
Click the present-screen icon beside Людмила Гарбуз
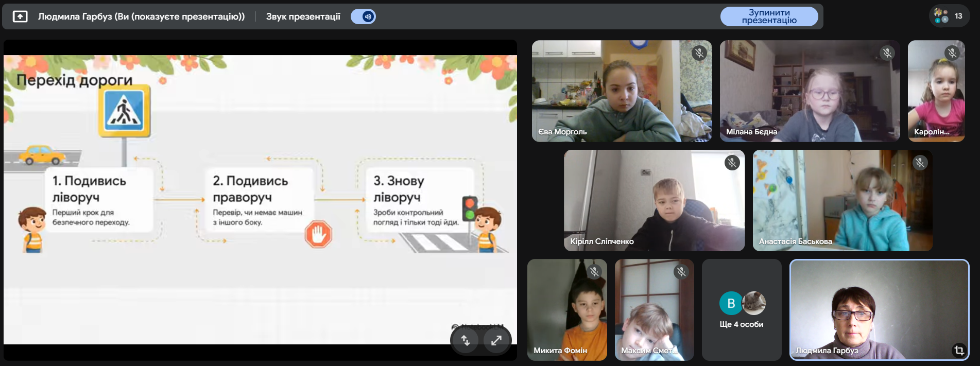20,16
